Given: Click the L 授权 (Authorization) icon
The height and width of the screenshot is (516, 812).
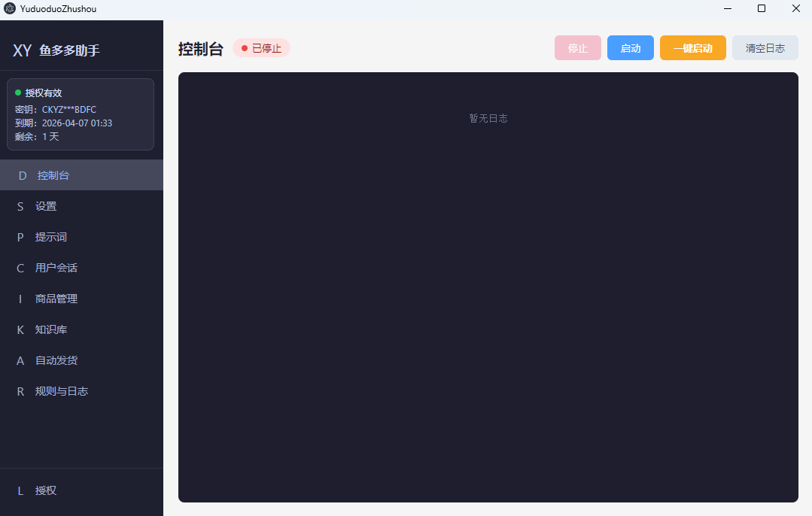Looking at the screenshot, I should [20, 490].
